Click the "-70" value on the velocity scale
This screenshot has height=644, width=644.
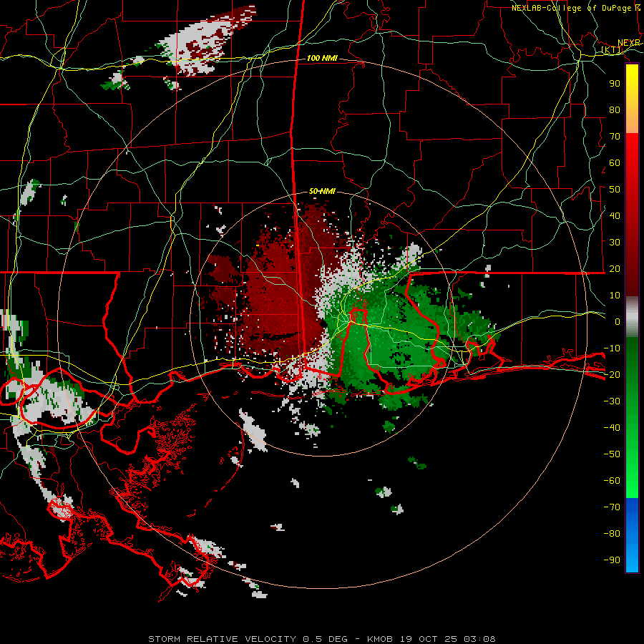[x=612, y=507]
